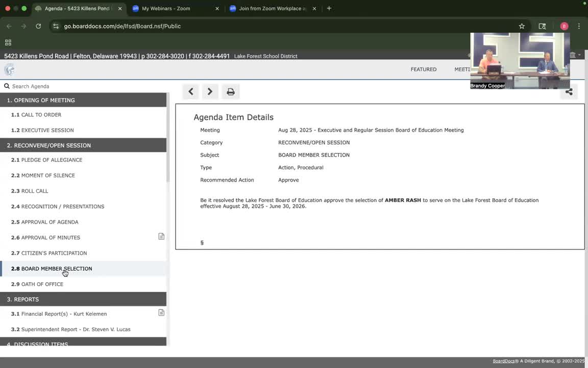Open attachment icon for Approval of Minutes
This screenshot has height=368, width=588.
(161, 237)
